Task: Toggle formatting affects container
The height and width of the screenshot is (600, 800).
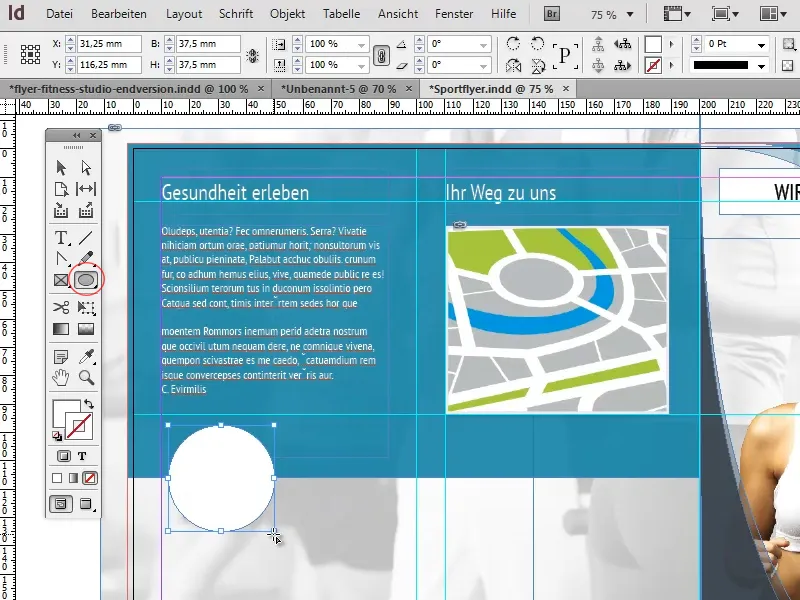Action: coord(64,456)
